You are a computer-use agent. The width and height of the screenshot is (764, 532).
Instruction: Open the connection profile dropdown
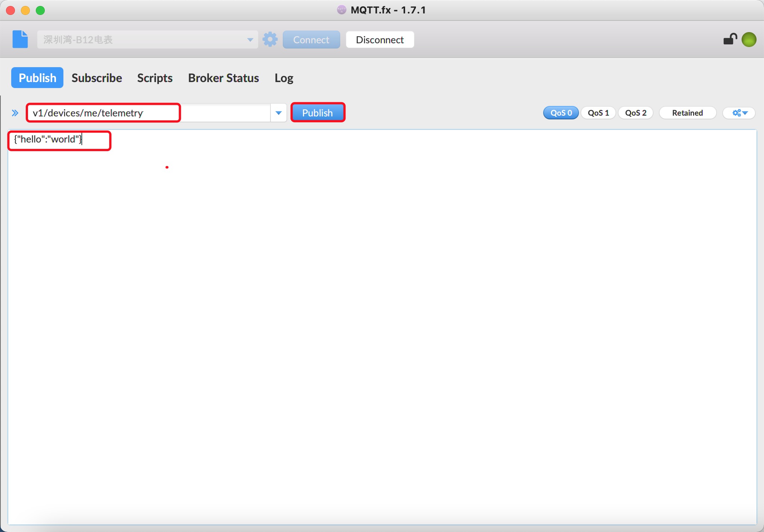click(x=147, y=40)
